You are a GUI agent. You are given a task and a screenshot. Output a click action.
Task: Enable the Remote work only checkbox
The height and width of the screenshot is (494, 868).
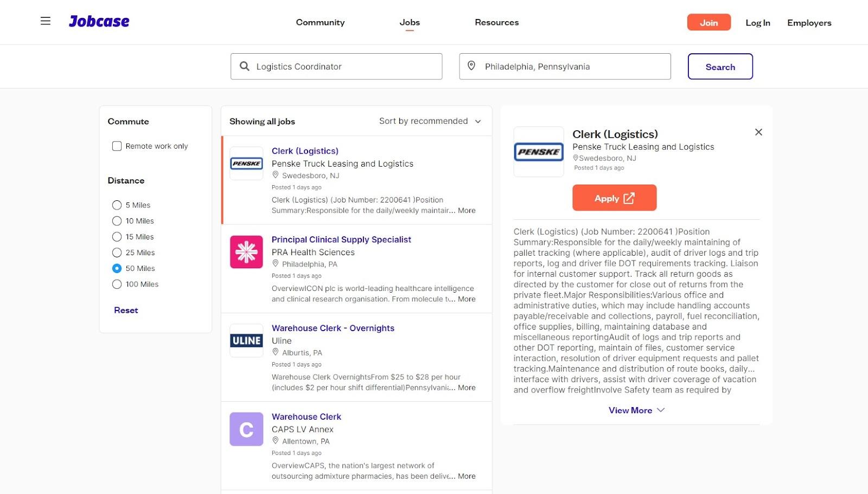(117, 146)
